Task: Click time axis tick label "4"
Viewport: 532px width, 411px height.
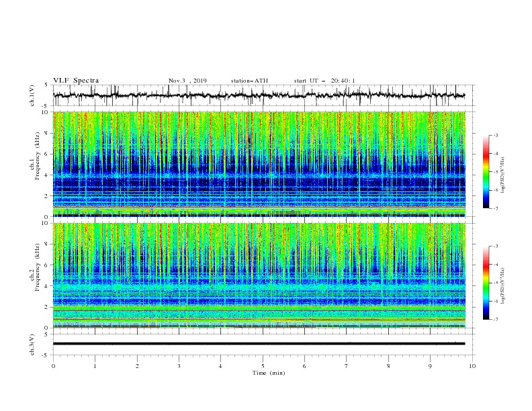Action: [220, 366]
